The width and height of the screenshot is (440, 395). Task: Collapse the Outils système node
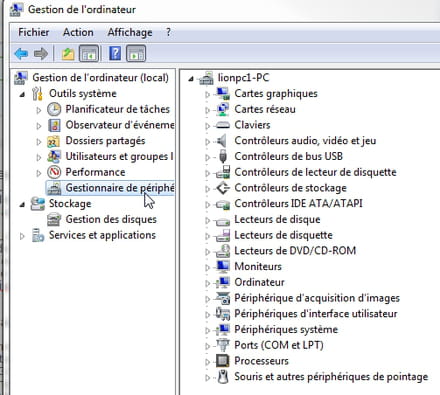tap(22, 95)
